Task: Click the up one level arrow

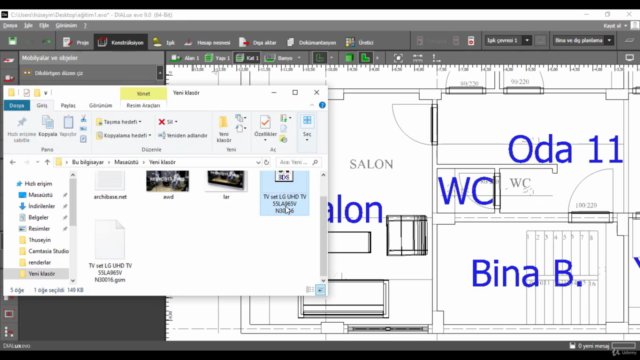Action: point(47,162)
